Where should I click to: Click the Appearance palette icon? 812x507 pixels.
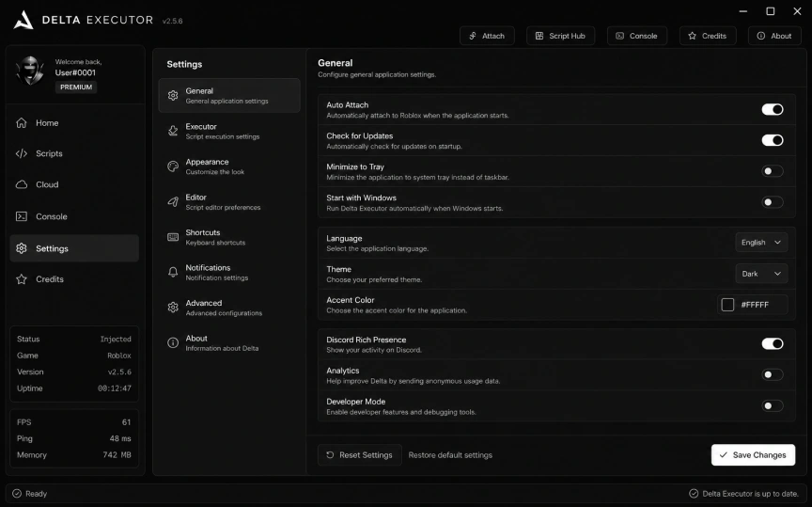tap(173, 166)
